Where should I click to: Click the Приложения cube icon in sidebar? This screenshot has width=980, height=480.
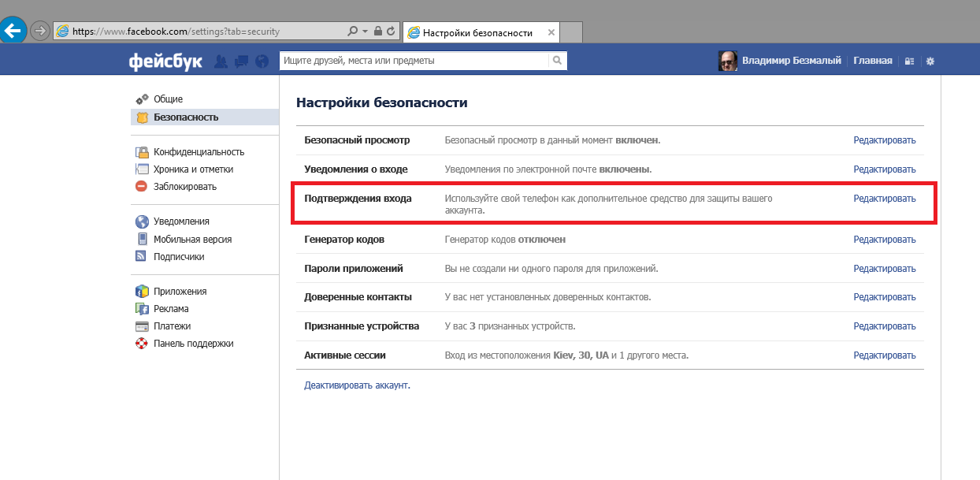click(142, 292)
